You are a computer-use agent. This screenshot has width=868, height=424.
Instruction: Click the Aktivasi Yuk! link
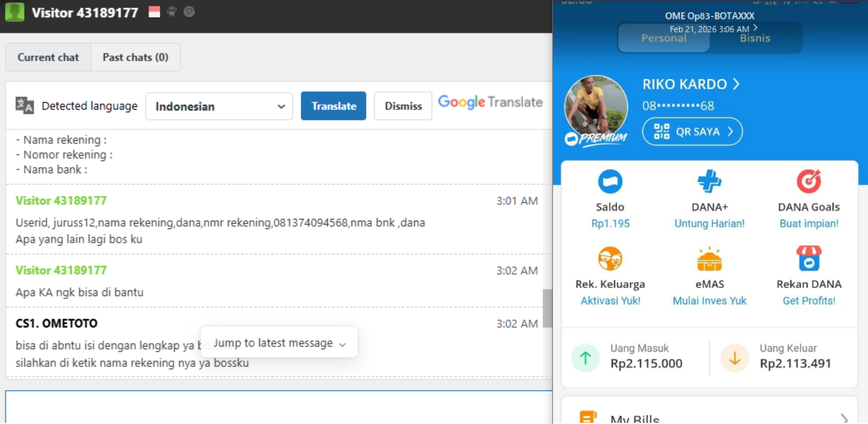click(610, 301)
